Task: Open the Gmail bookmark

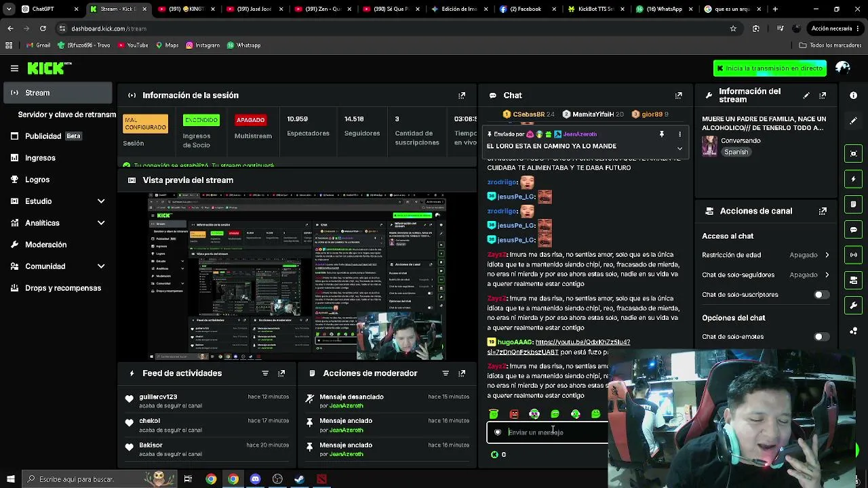Action: 38,45
